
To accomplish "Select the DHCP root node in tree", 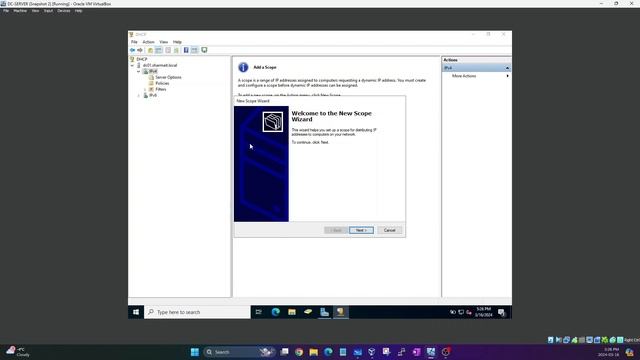I will coord(142,59).
